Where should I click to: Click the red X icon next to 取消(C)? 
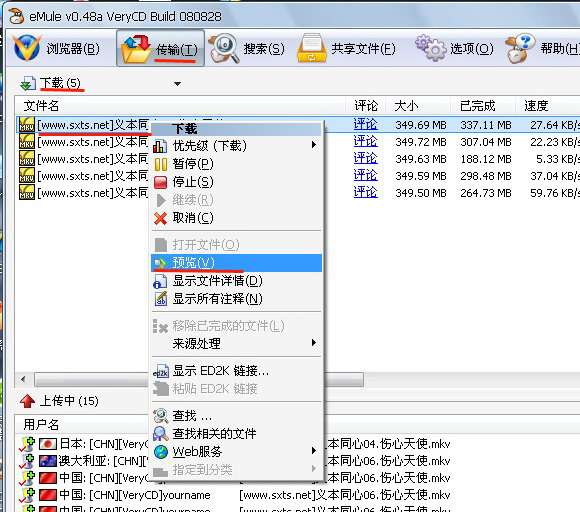click(x=161, y=218)
